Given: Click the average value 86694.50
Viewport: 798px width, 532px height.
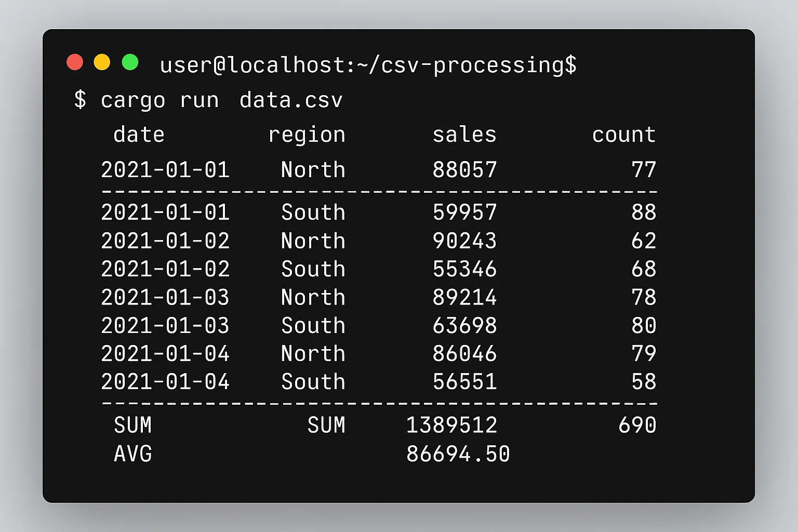Looking at the screenshot, I should tap(458, 454).
